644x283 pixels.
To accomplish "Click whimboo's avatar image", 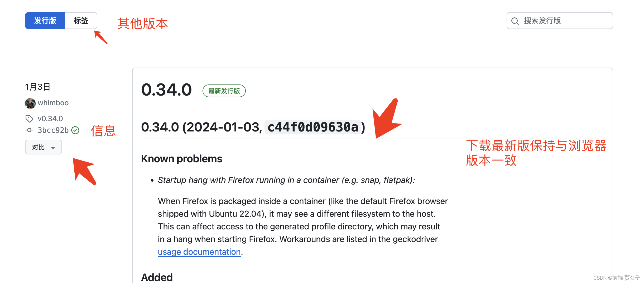I will (30, 103).
